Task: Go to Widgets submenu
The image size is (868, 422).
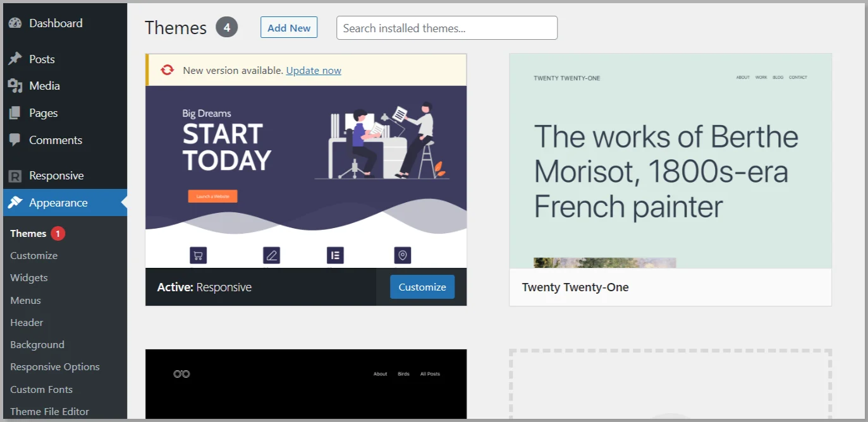Action: (28, 278)
